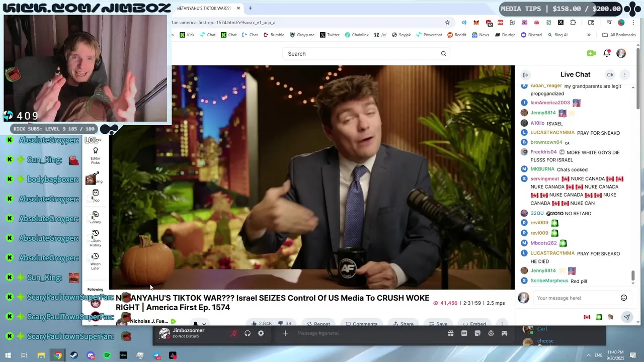Image resolution: width=644 pixels, height=362 pixels.
Task: Open Spotify from the taskbar
Action: coord(107,355)
